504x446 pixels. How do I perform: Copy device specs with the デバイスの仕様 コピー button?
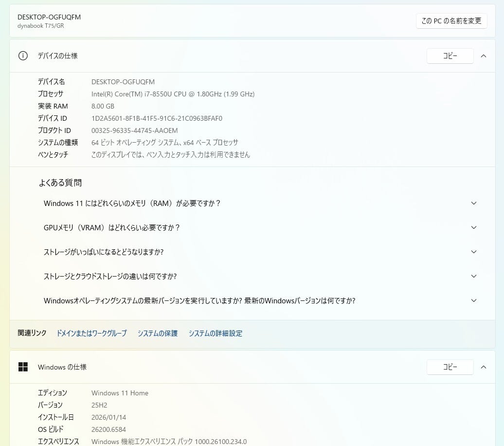(450, 56)
